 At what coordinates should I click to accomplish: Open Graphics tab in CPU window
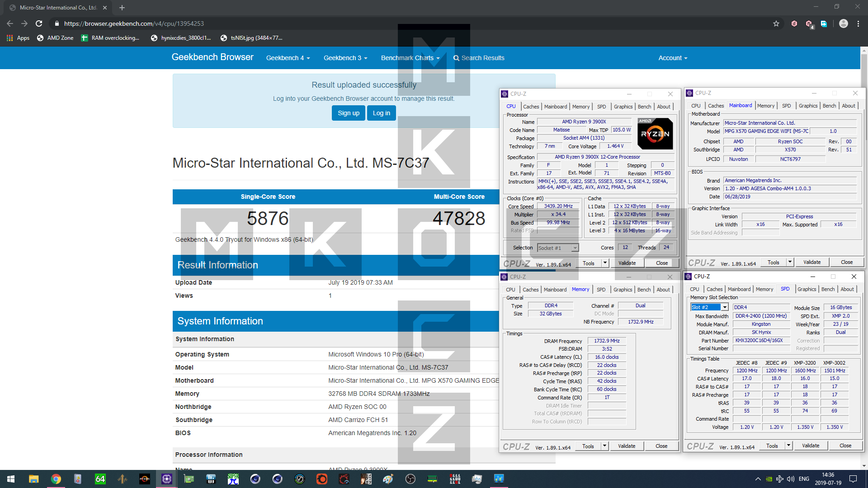(623, 107)
